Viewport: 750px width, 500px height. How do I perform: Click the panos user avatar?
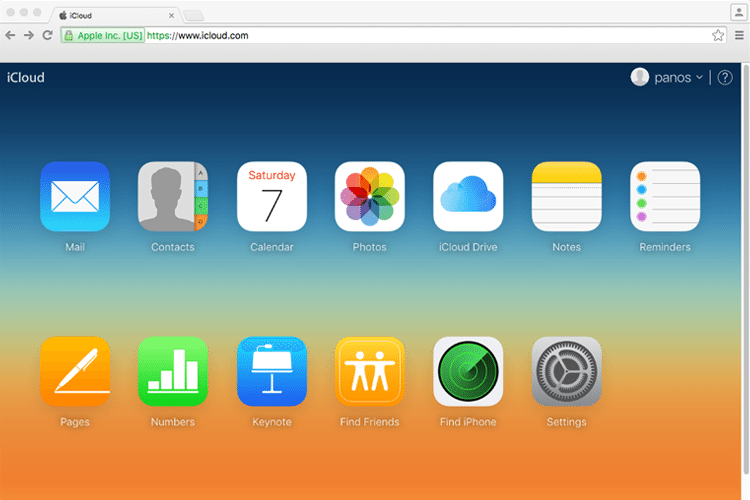[640, 77]
